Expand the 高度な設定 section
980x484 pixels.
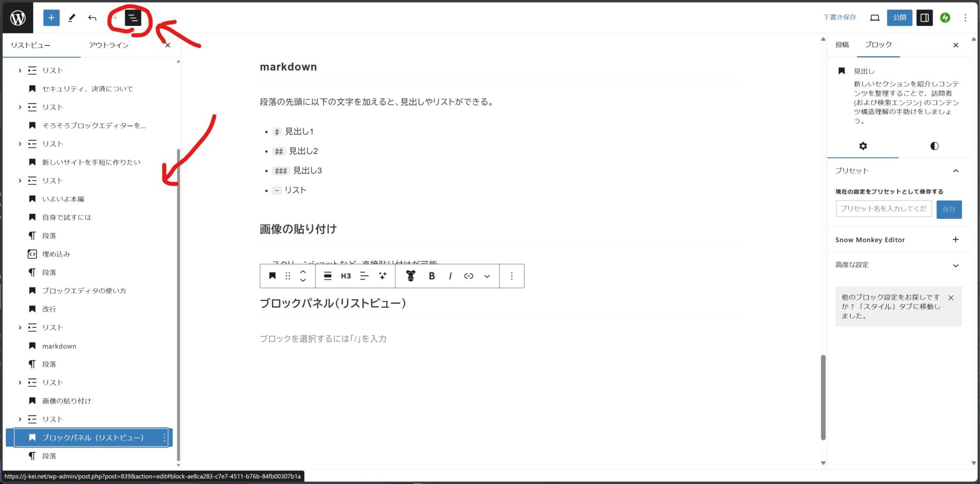955,265
